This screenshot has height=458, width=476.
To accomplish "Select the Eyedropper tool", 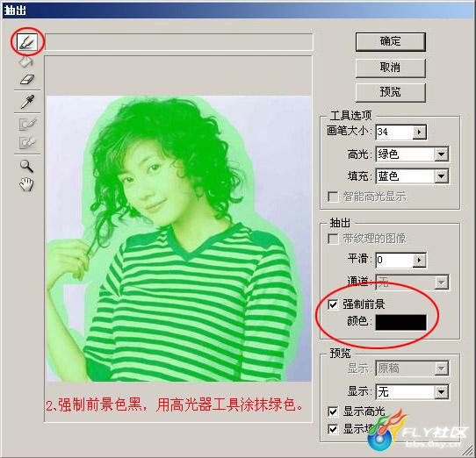I will click(x=27, y=101).
